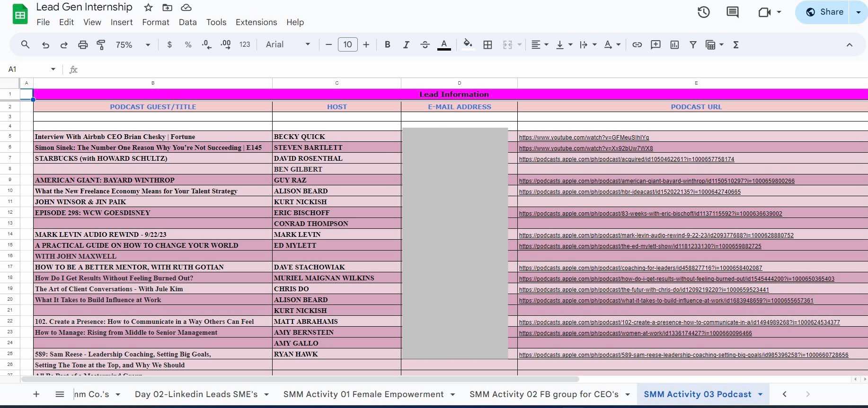
Task: Open the comments panel icon
Action: pyautogui.click(x=732, y=12)
